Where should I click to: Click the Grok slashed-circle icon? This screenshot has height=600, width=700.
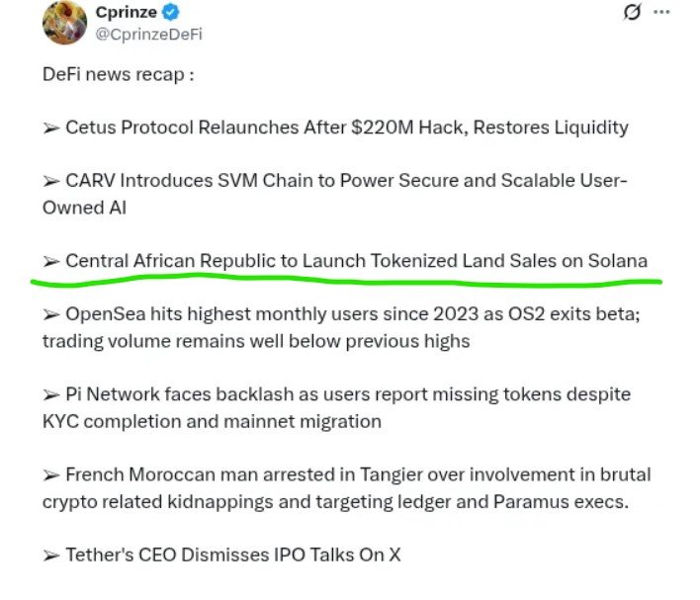(632, 12)
